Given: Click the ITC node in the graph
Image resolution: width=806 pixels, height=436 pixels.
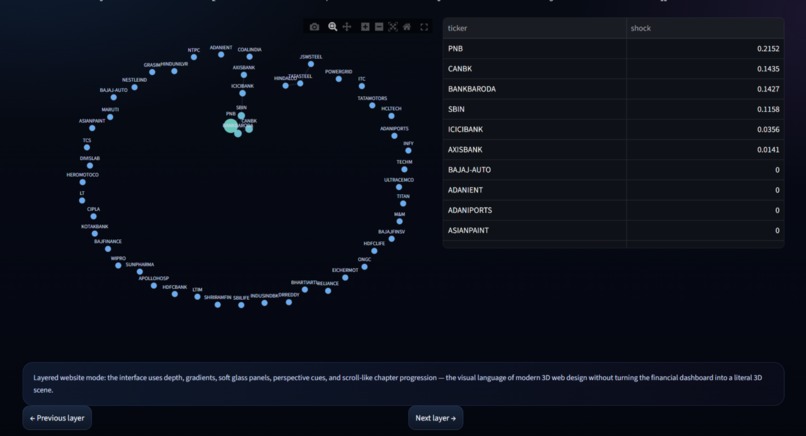Looking at the screenshot, I should click(362, 86).
